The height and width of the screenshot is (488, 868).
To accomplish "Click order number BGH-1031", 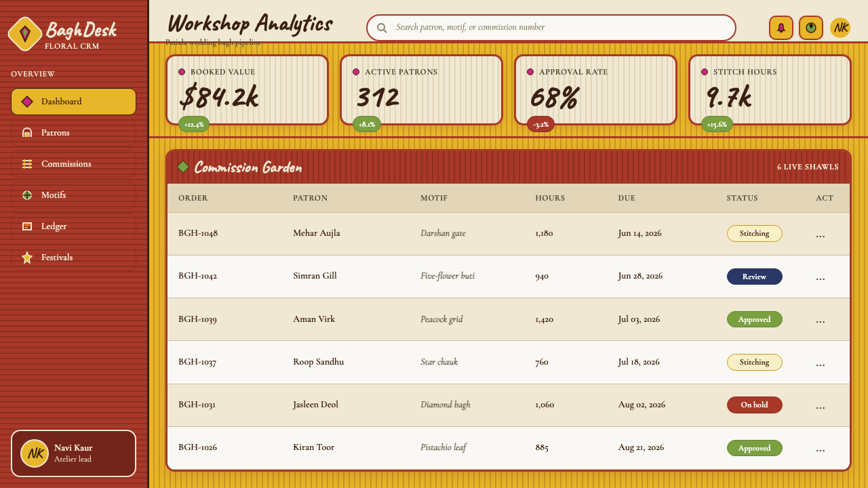I will (197, 405).
